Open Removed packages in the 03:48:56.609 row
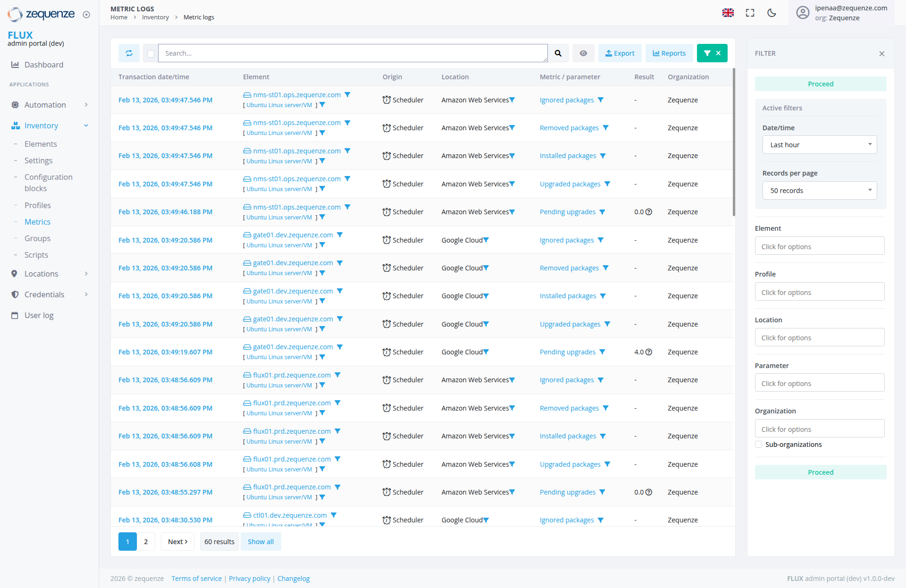This screenshot has width=906, height=588. [x=569, y=408]
